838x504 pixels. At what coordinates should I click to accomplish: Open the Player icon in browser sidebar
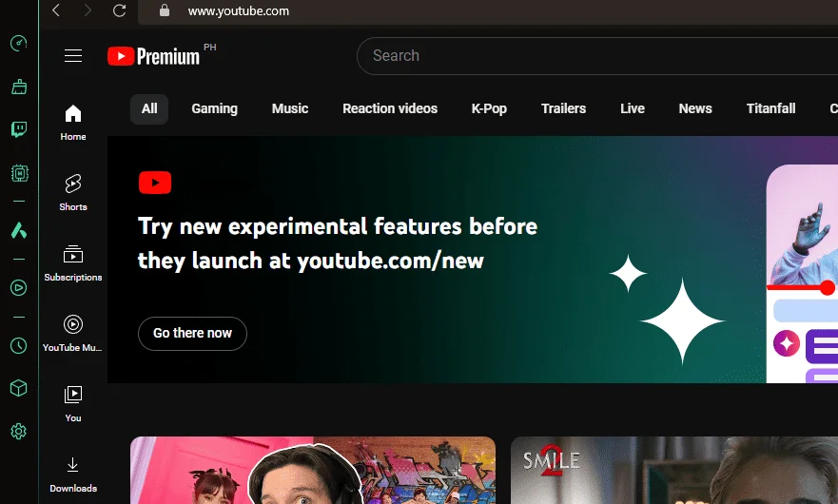pos(19,288)
